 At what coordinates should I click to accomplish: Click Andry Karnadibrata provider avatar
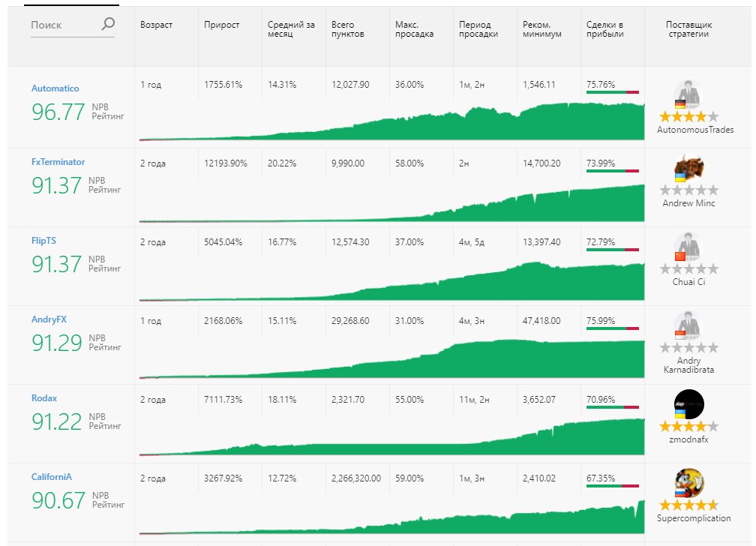[688, 326]
